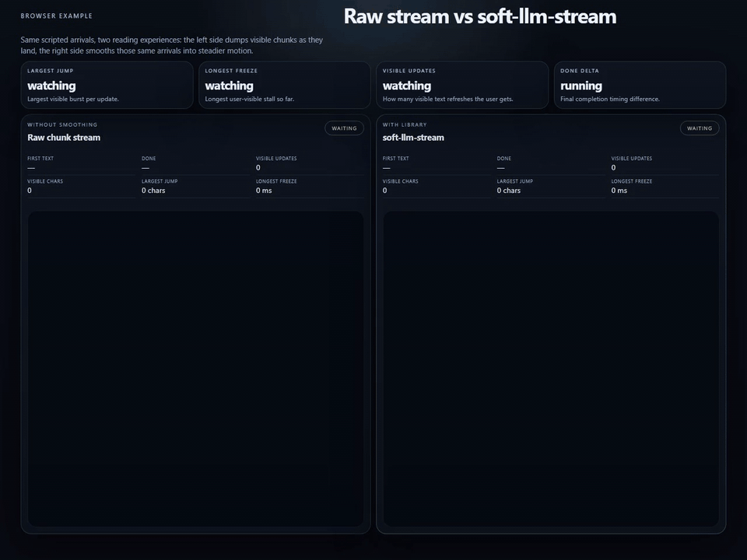Image resolution: width=747 pixels, height=560 pixels.
Task: Click 'Final completion timing difference.' text
Action: [610, 99]
